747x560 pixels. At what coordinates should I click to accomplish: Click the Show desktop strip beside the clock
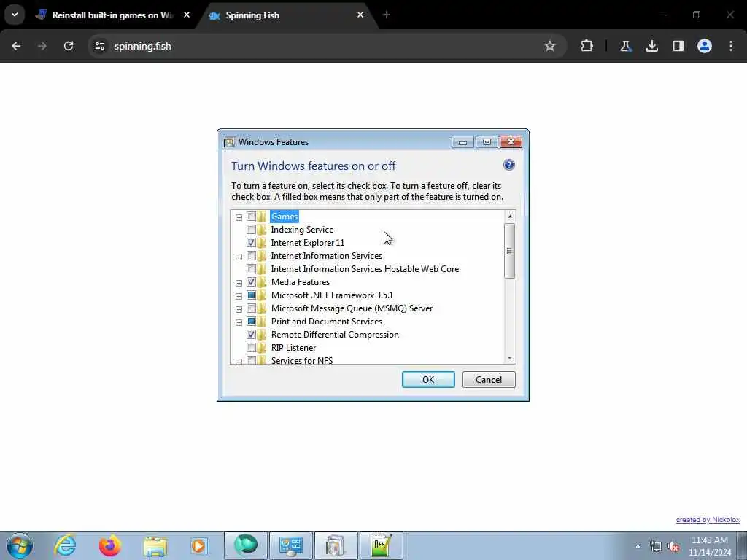[x=742, y=545]
